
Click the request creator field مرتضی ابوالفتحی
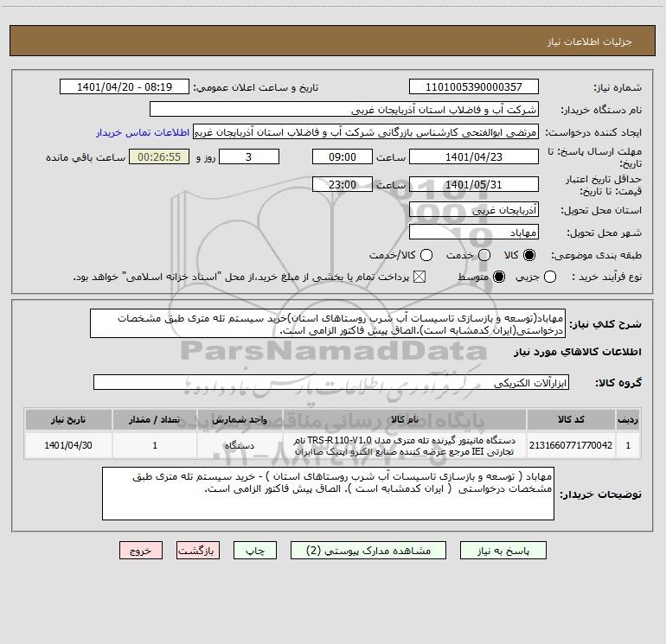point(366,132)
